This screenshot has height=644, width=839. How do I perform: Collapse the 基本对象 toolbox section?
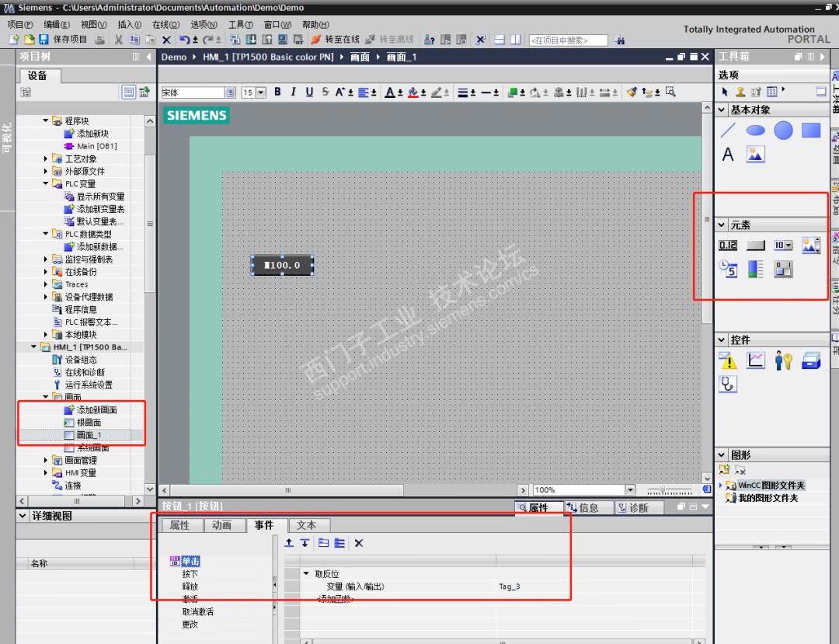pyautogui.click(x=721, y=110)
